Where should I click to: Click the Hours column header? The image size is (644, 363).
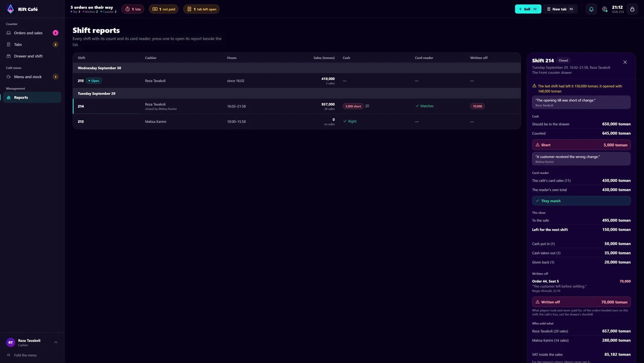[x=232, y=58]
